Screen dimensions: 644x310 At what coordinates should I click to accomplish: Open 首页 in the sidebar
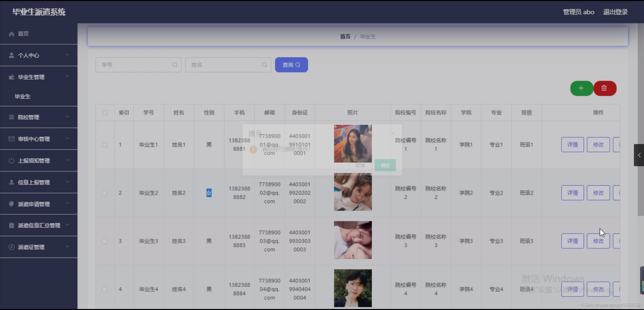[x=23, y=34]
